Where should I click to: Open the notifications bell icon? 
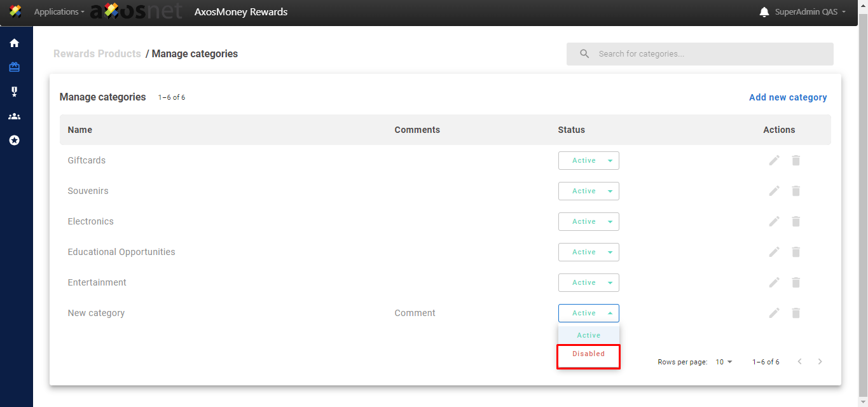(x=764, y=12)
